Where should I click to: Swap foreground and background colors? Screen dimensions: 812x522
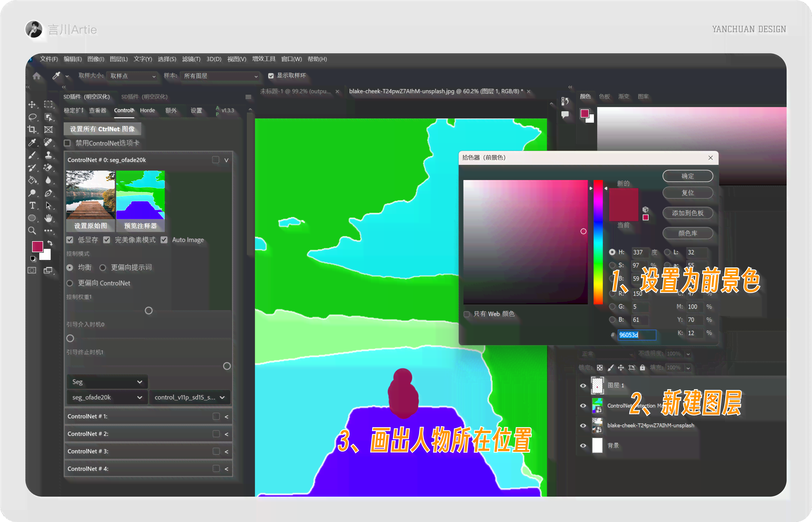point(50,243)
